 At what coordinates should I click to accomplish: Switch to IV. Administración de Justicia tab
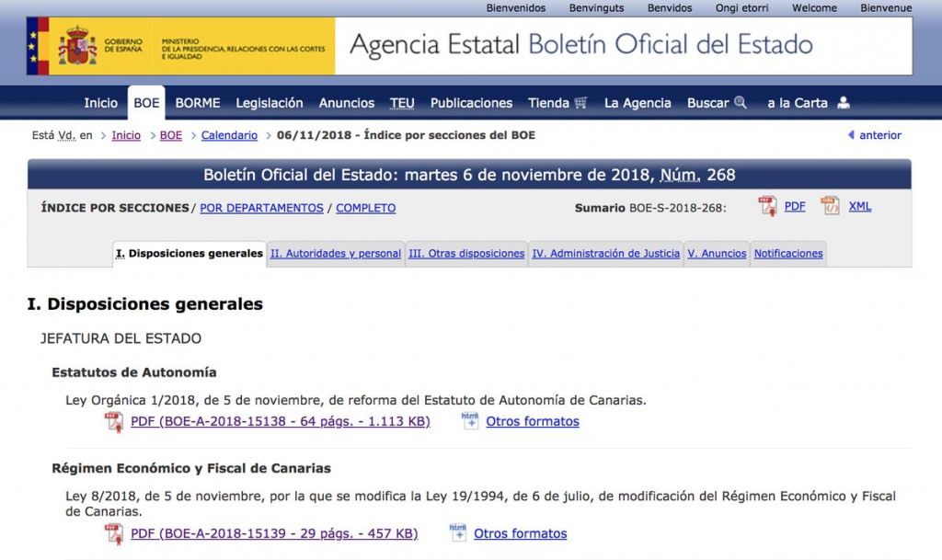(x=606, y=253)
